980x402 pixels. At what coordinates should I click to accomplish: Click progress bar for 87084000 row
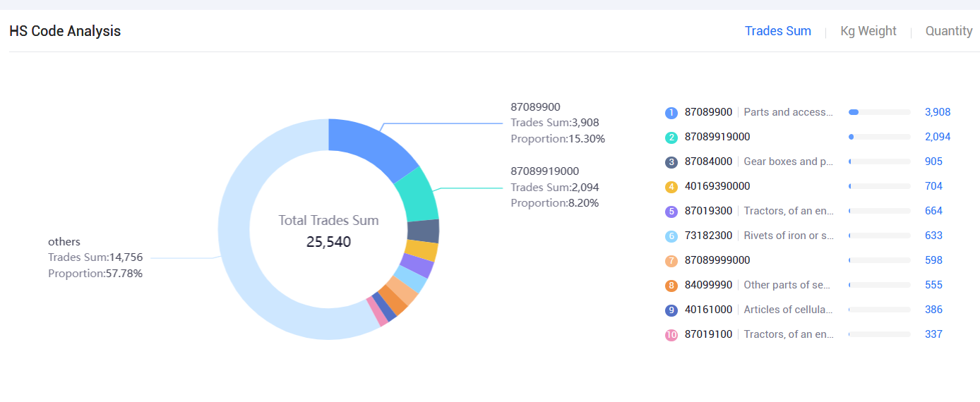coord(880,162)
